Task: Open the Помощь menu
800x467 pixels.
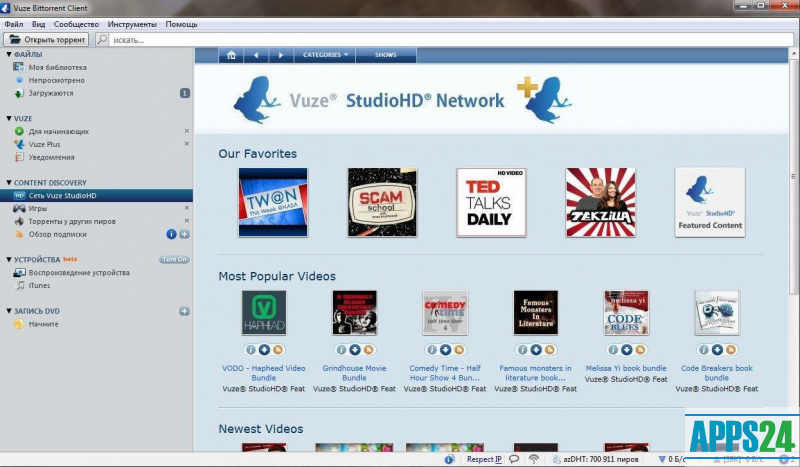Action: tap(181, 24)
